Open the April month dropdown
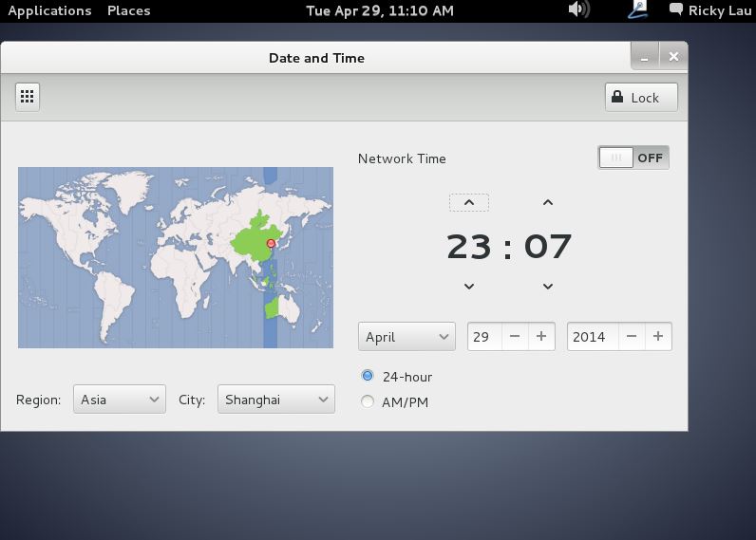The height and width of the screenshot is (540, 756). 406,337
